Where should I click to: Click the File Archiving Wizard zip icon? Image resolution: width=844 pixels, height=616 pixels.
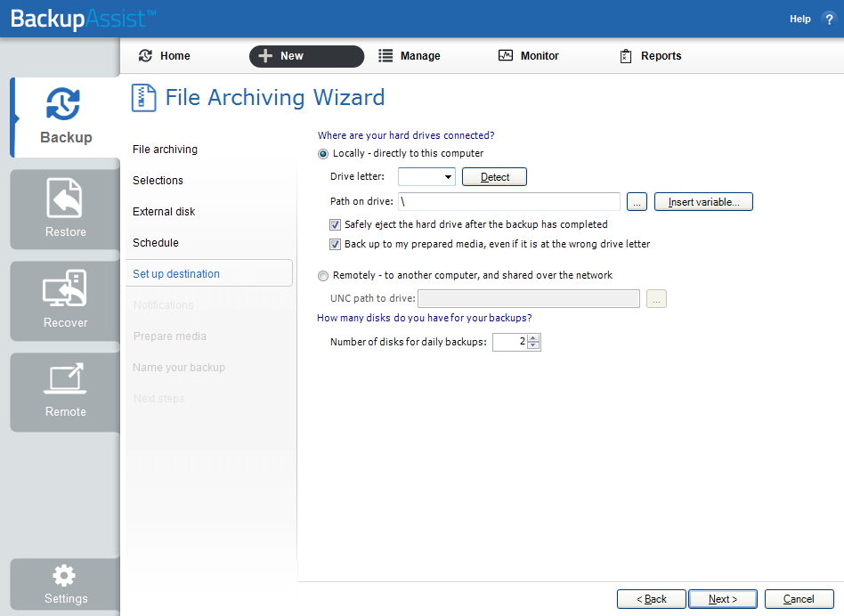pyautogui.click(x=143, y=98)
